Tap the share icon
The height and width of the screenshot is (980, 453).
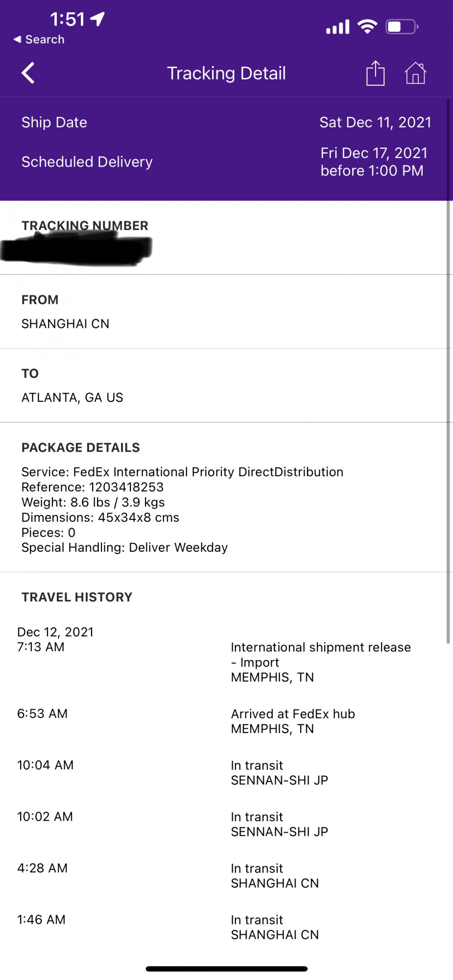(375, 73)
